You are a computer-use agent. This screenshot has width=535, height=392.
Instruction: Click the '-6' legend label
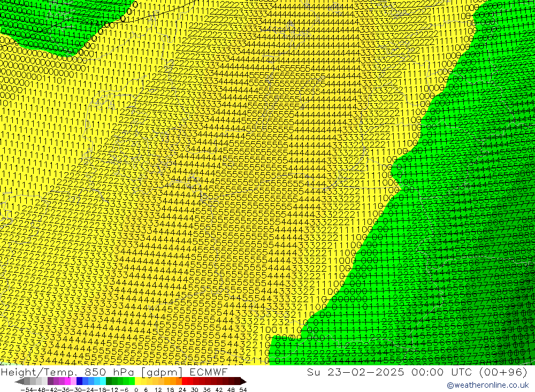(x=124, y=390)
